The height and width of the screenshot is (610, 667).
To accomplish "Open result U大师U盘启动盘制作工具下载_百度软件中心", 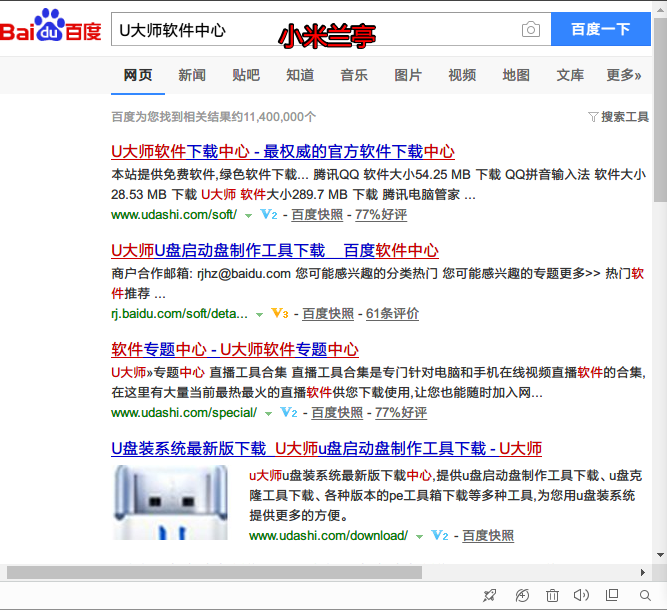I will (x=275, y=251).
